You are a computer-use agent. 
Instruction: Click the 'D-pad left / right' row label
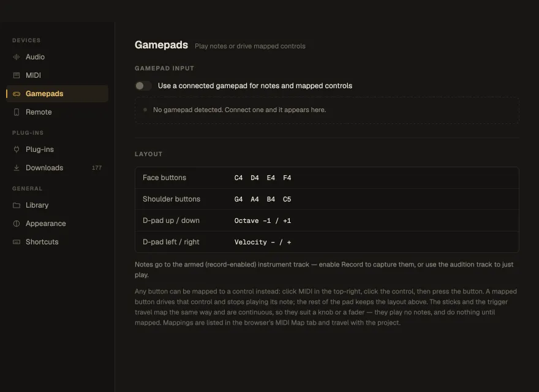pos(171,242)
